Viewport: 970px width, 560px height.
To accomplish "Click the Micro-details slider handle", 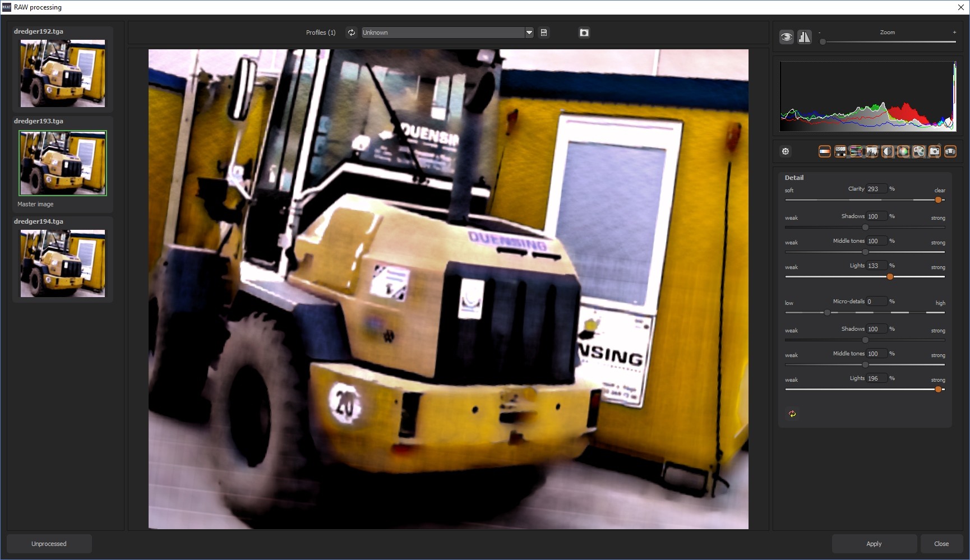I will 827,313.
